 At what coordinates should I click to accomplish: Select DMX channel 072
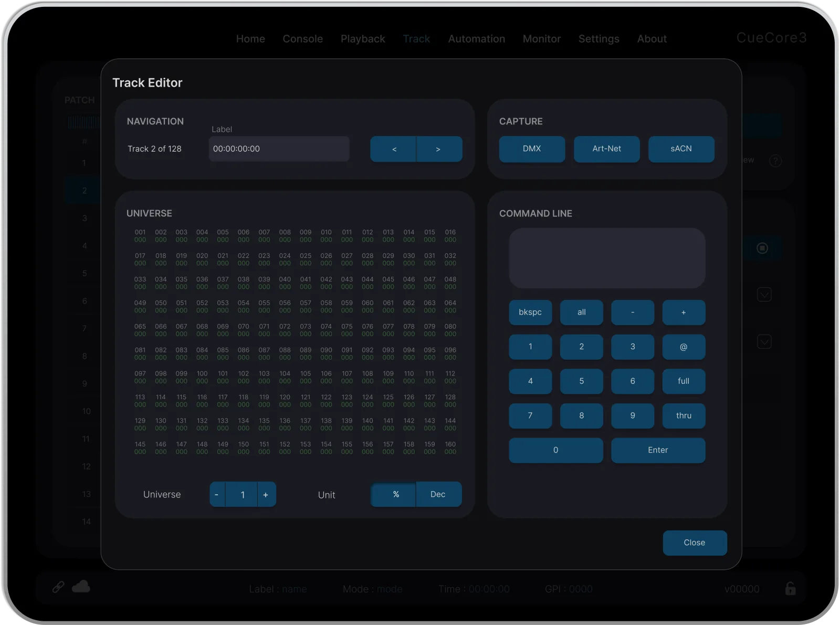pyautogui.click(x=285, y=330)
